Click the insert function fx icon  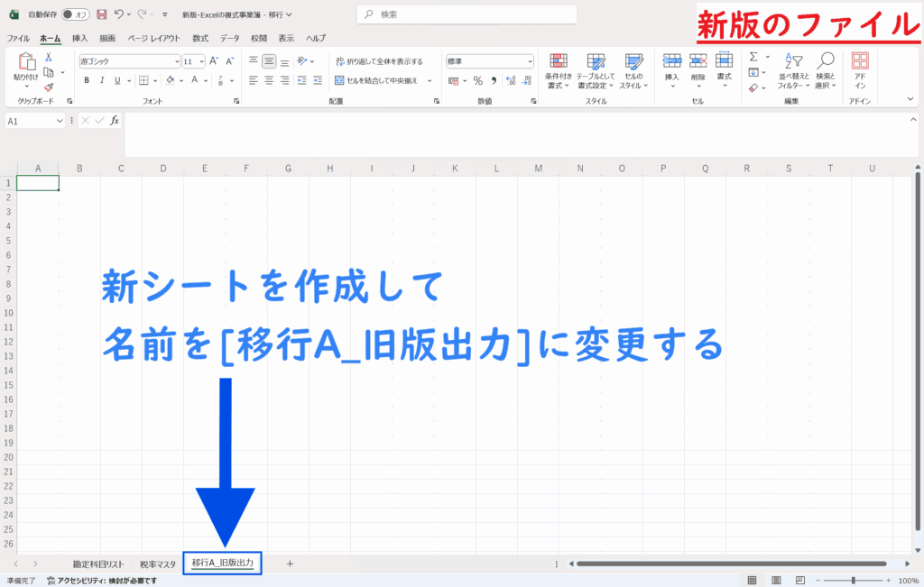pyautogui.click(x=115, y=121)
